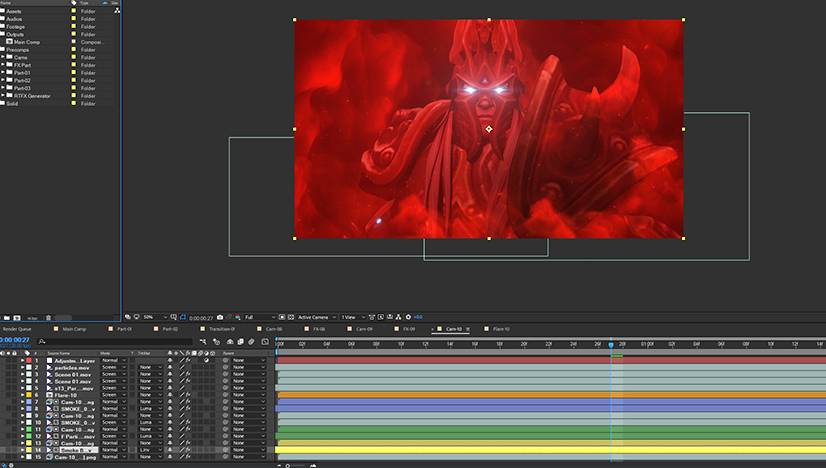Click the search magnifier icon in timeline
The image size is (826, 468).
coord(42,342)
